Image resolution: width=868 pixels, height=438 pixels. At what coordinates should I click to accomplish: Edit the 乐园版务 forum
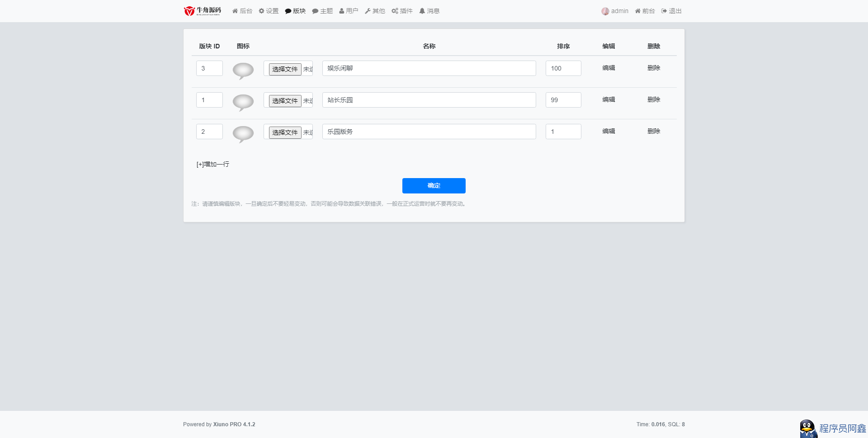(x=609, y=131)
